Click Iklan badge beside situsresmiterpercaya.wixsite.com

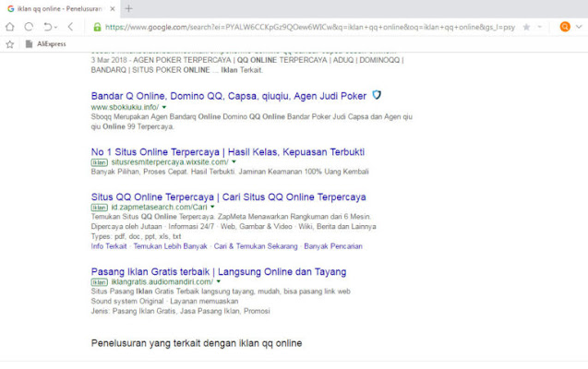tap(100, 162)
